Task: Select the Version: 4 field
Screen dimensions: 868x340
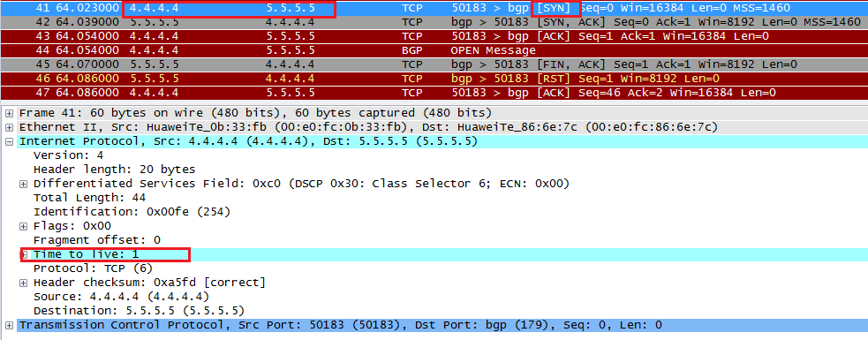Action: tap(68, 155)
